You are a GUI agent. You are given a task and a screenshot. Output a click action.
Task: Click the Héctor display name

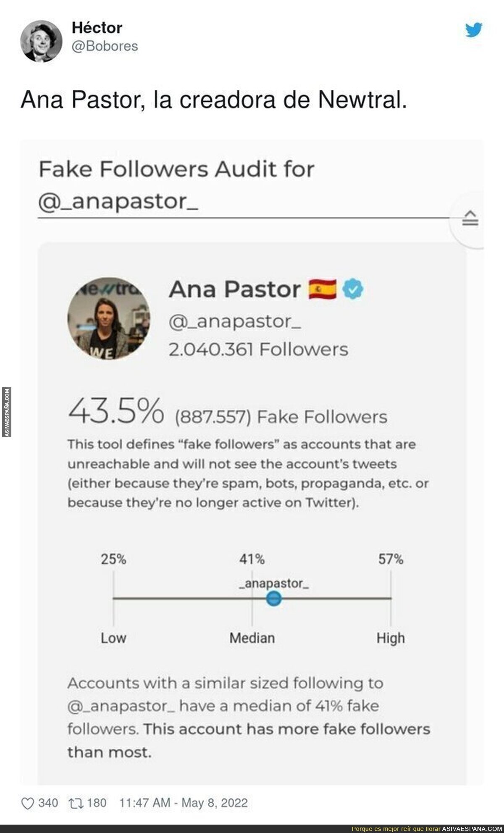click(97, 28)
